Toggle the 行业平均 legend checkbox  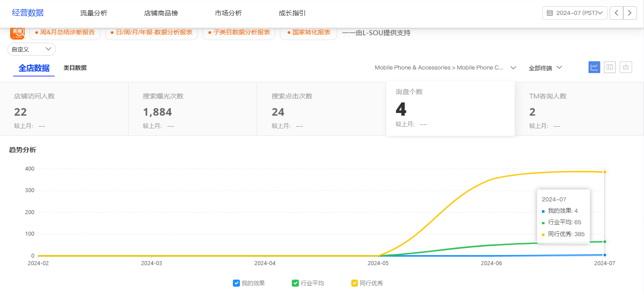(295, 283)
